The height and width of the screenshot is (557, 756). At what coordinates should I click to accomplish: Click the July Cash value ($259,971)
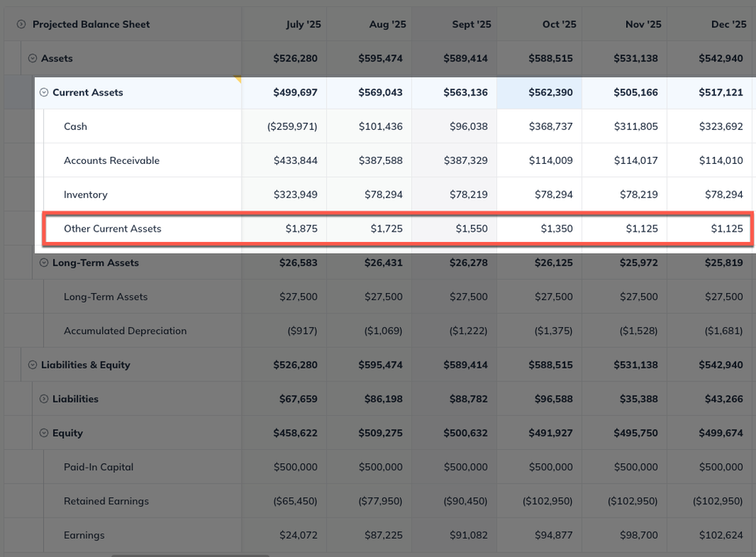pos(292,126)
